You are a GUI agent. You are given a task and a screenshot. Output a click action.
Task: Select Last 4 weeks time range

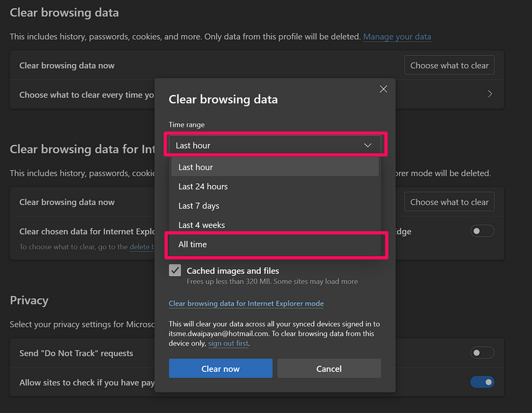[274, 225]
